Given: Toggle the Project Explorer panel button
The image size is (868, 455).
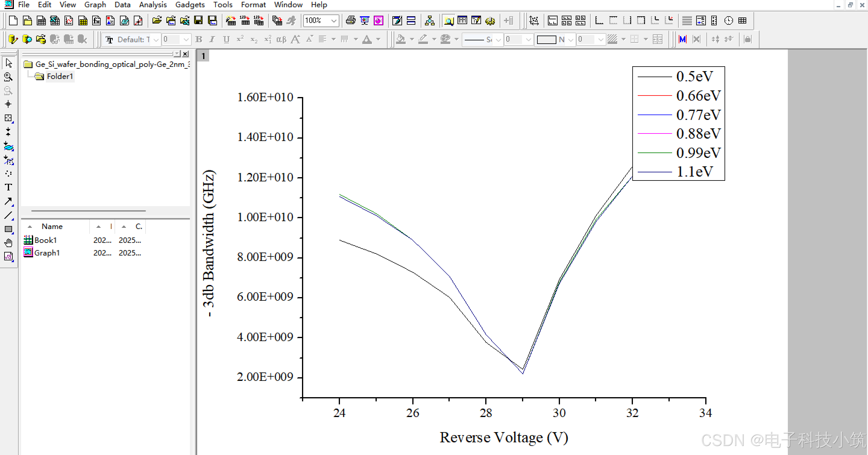Looking at the screenshot, I should click(x=448, y=20).
